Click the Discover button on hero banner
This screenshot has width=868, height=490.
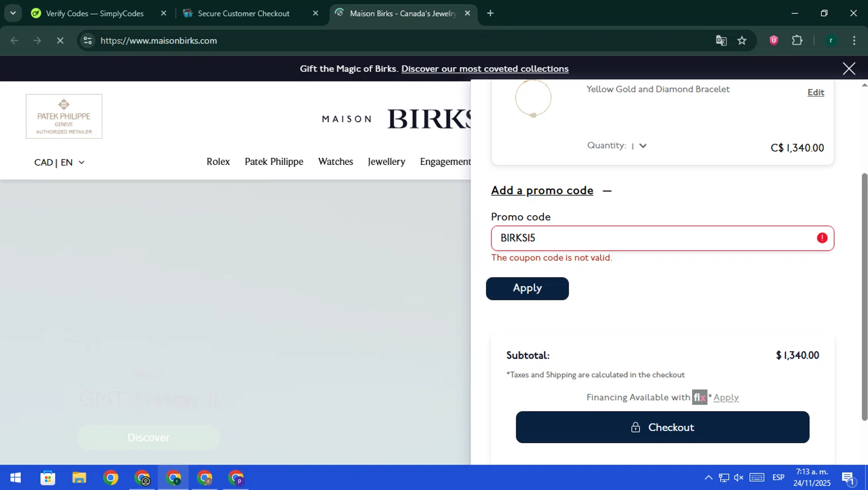[x=149, y=437]
